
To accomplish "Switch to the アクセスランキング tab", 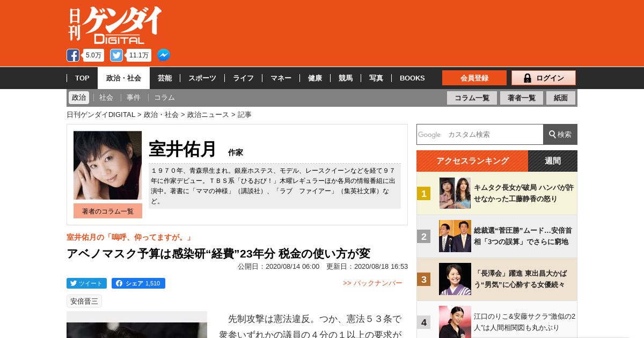I will point(472,161).
